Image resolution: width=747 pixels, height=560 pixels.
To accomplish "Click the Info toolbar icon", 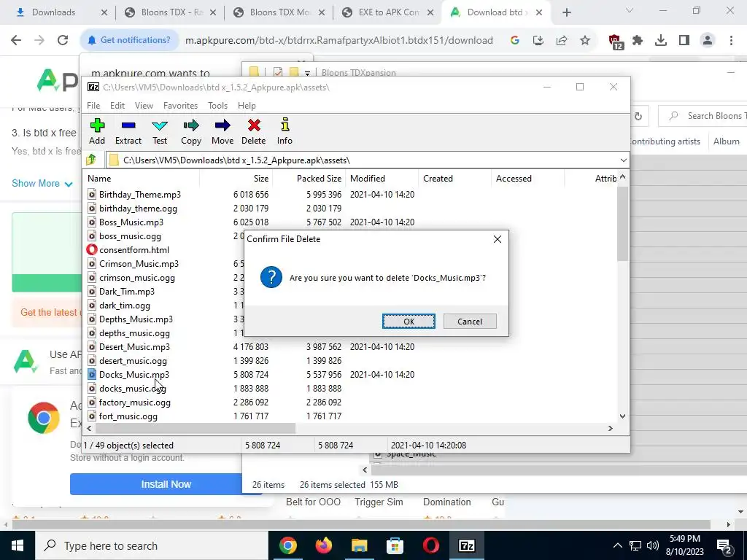I will pyautogui.click(x=285, y=125).
